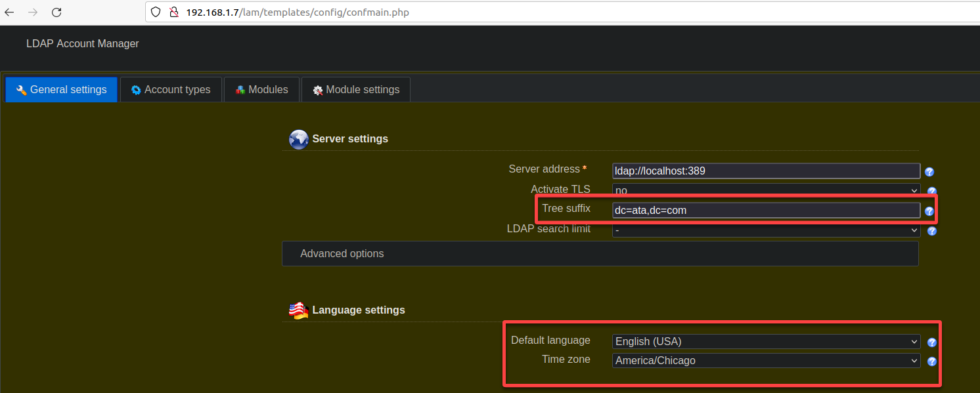Click the help icon beside Activate TLS
This screenshot has width=980, height=393.
click(931, 192)
